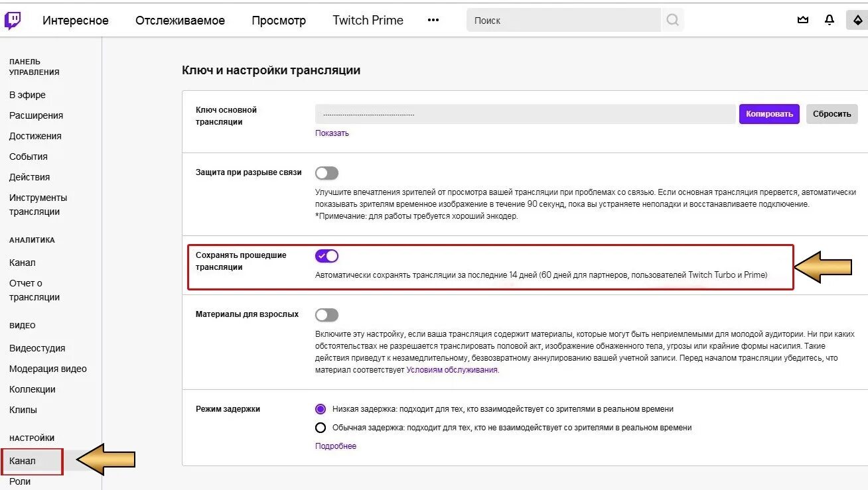The image size is (868, 490).
Task: Open Условиям обслуживания link
Action: (x=451, y=369)
